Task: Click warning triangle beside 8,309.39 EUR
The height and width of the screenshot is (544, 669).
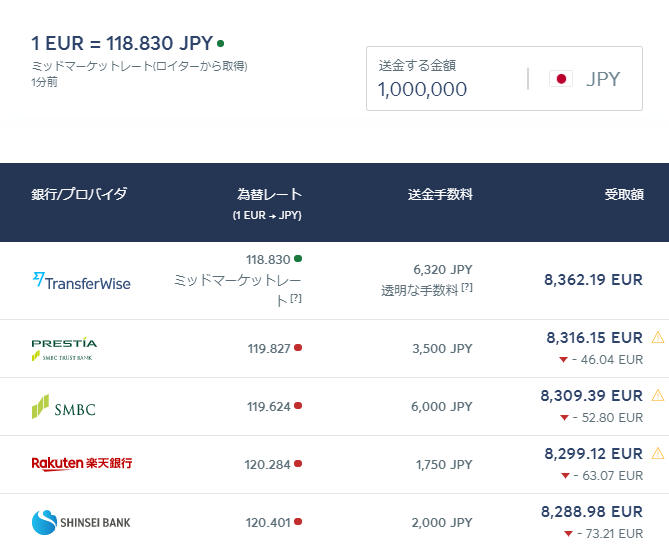Action: click(658, 396)
